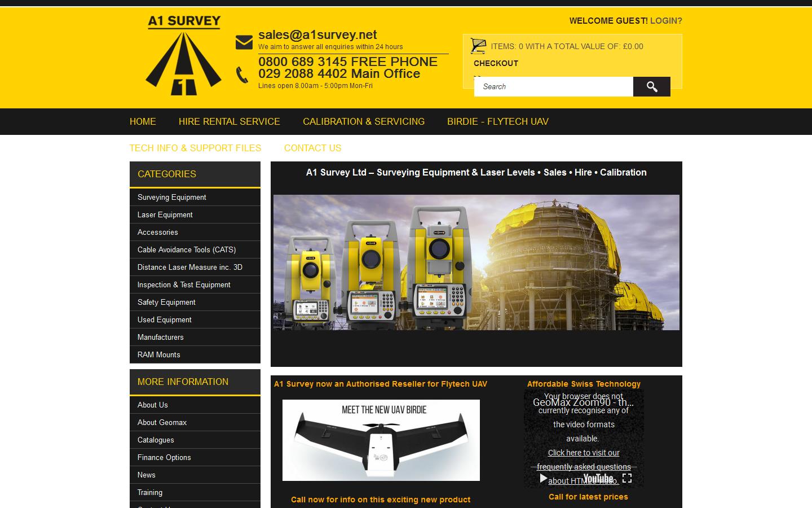Click the telephone icon next to phone numbers
812x508 pixels.
[x=242, y=72]
